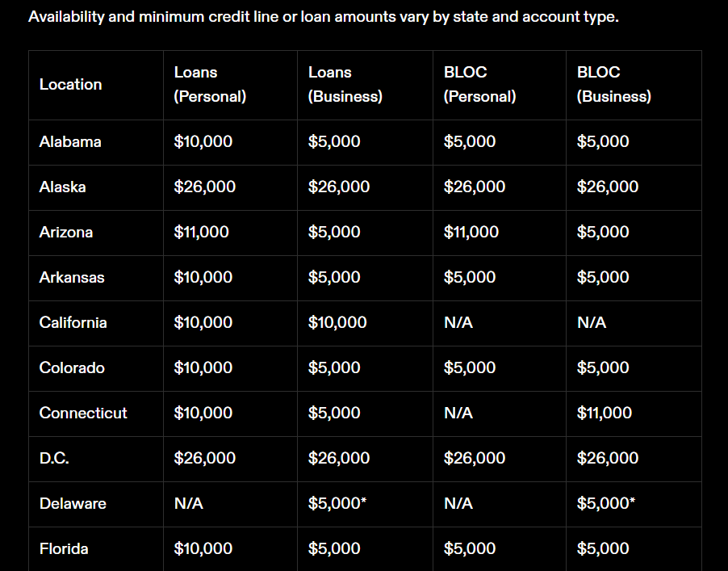Viewport: 728px width, 571px height.
Task: Select California's $10,000 business loan value
Action: click(x=337, y=322)
